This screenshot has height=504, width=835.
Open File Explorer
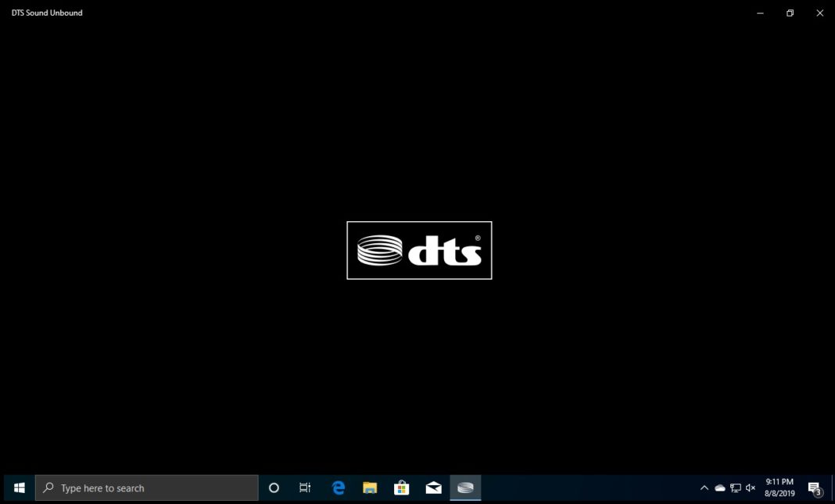[369, 487]
